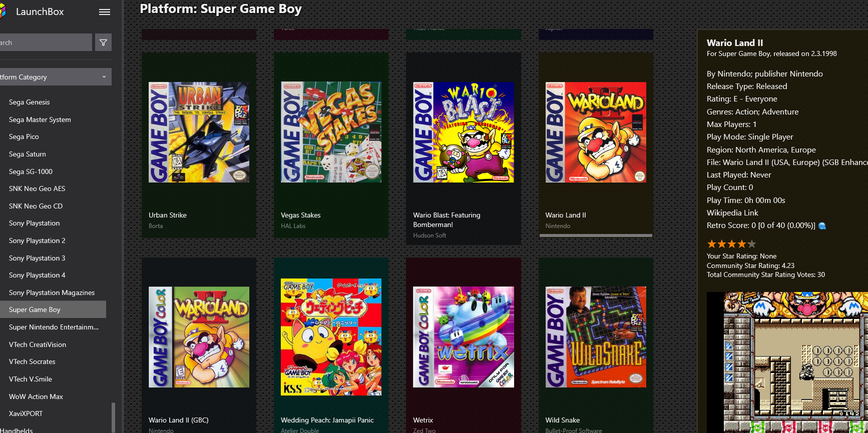868x433 pixels.
Task: Open the LaunchBox hamburger menu
Action: (x=105, y=12)
